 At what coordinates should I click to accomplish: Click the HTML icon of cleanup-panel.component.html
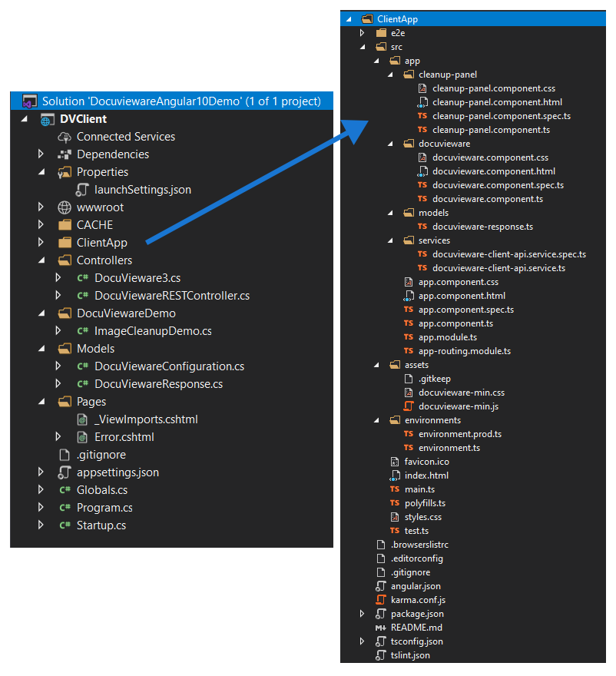coord(422,102)
